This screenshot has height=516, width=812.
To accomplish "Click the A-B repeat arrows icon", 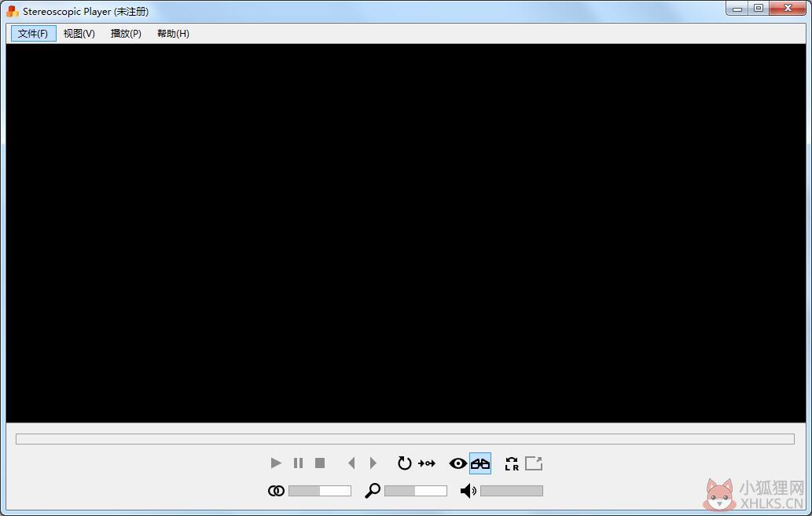I will tap(427, 463).
